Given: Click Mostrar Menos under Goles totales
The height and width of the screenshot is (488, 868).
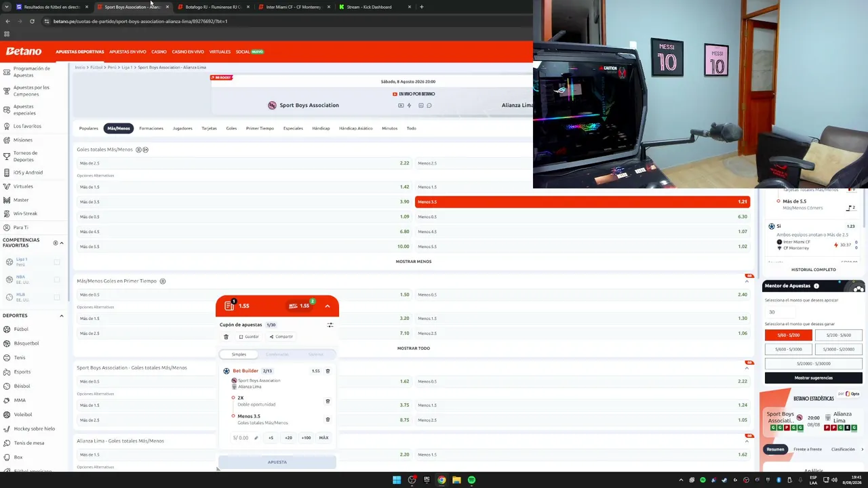Looking at the screenshot, I should tap(414, 262).
